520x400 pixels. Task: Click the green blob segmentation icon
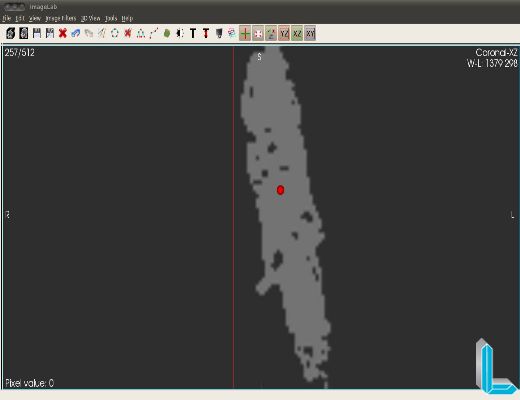pos(167,33)
